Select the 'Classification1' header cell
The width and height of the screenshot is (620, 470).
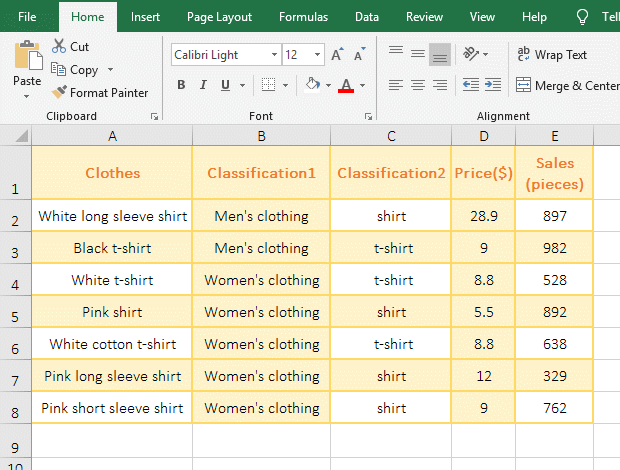[x=261, y=173]
